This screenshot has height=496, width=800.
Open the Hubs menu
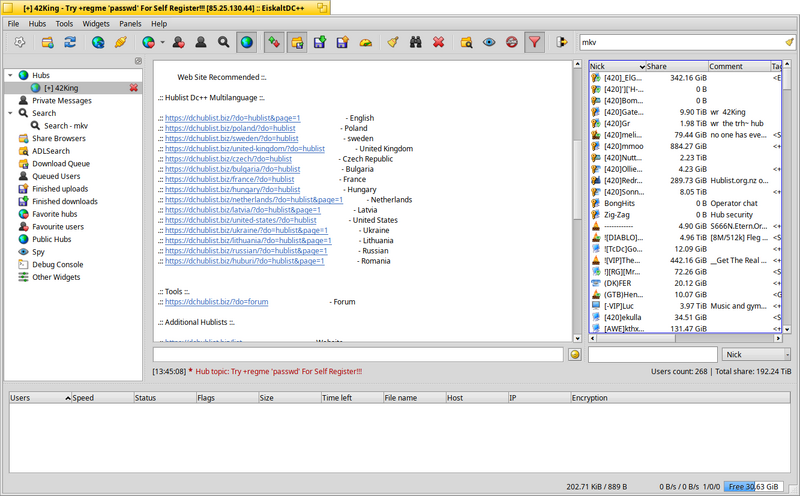37,23
